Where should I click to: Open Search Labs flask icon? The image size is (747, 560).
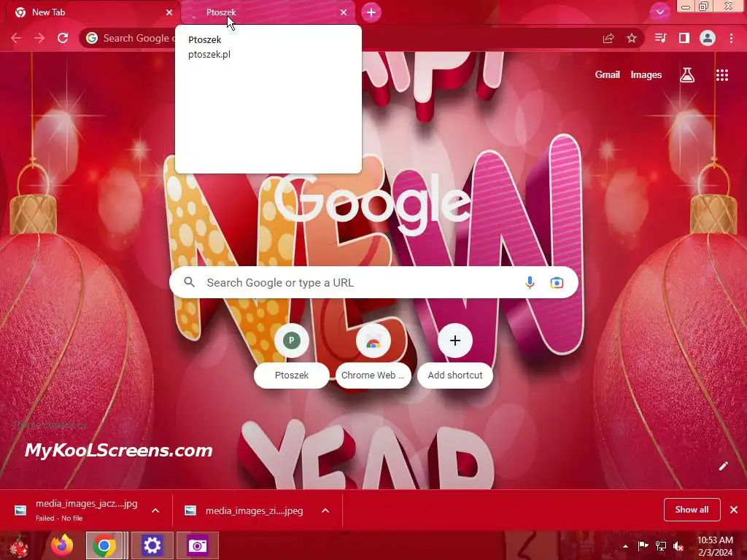coord(687,75)
